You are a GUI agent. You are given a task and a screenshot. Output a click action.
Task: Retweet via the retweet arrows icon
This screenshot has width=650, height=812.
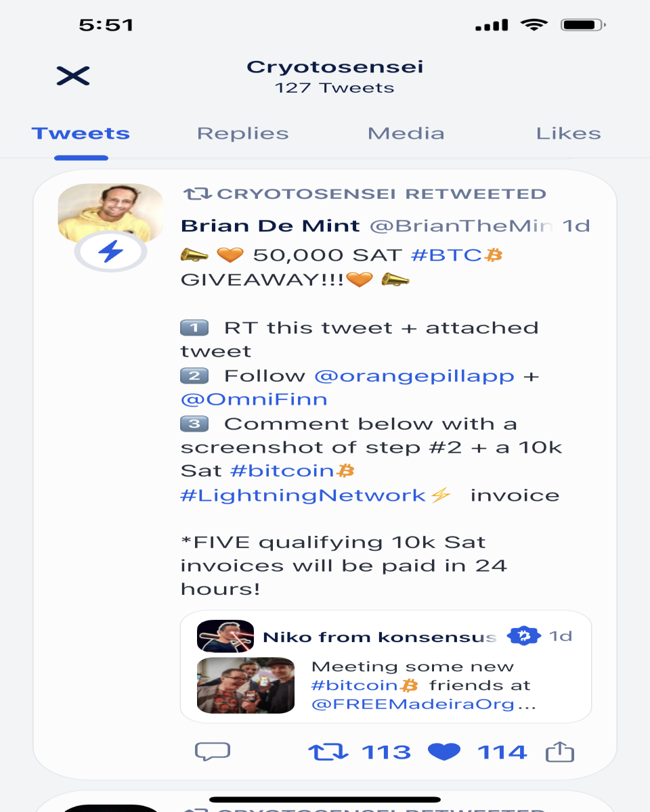pyautogui.click(x=328, y=752)
